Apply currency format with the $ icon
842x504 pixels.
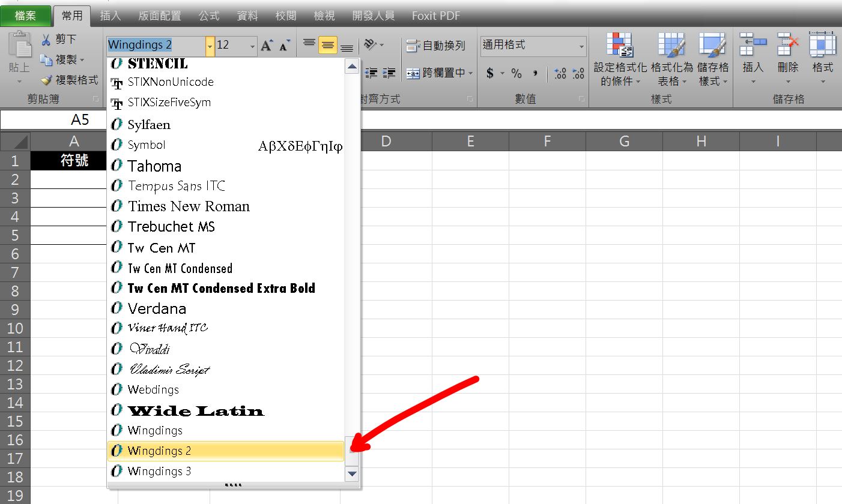(490, 73)
